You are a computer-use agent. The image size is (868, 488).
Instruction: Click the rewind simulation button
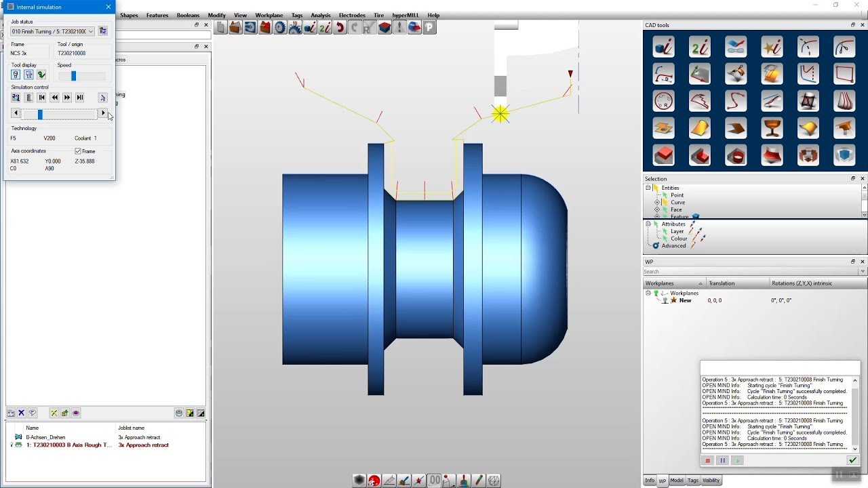(x=54, y=98)
